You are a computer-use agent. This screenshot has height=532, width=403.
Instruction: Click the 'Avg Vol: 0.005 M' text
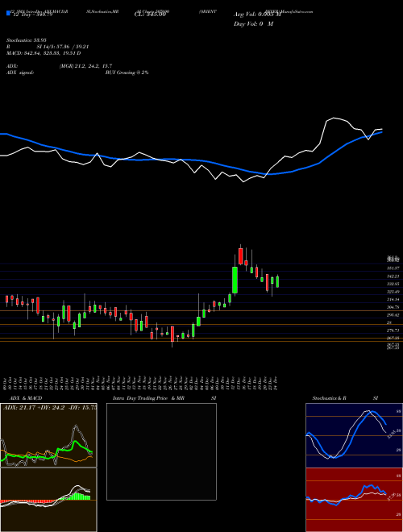tap(257, 15)
